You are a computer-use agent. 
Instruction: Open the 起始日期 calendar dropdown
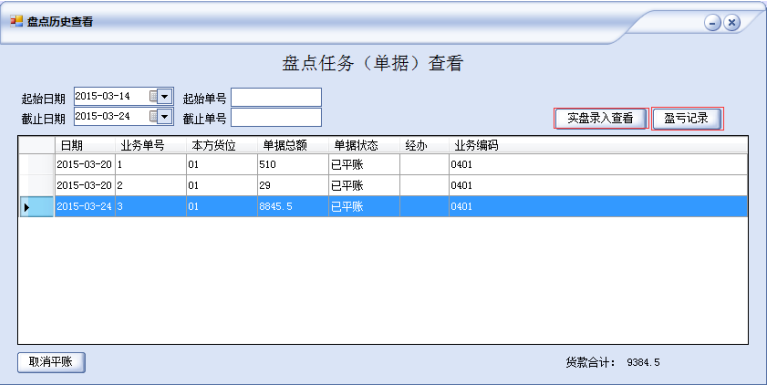pyautogui.click(x=164, y=96)
